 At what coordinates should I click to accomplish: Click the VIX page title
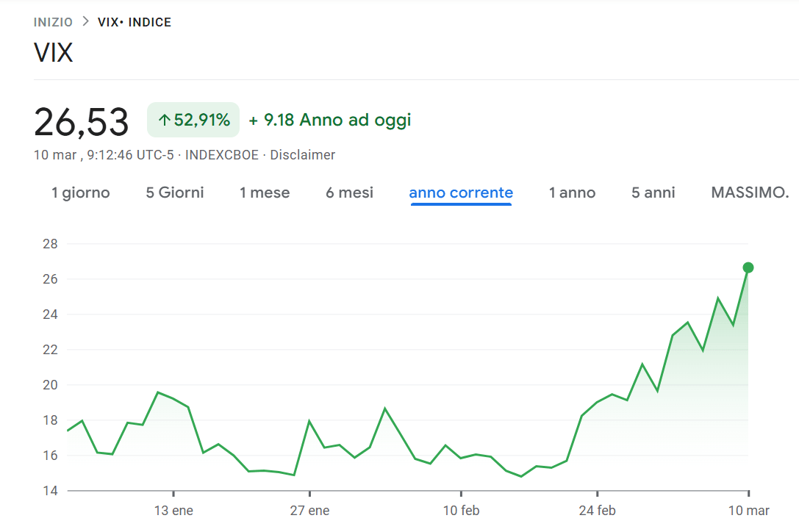52,52
